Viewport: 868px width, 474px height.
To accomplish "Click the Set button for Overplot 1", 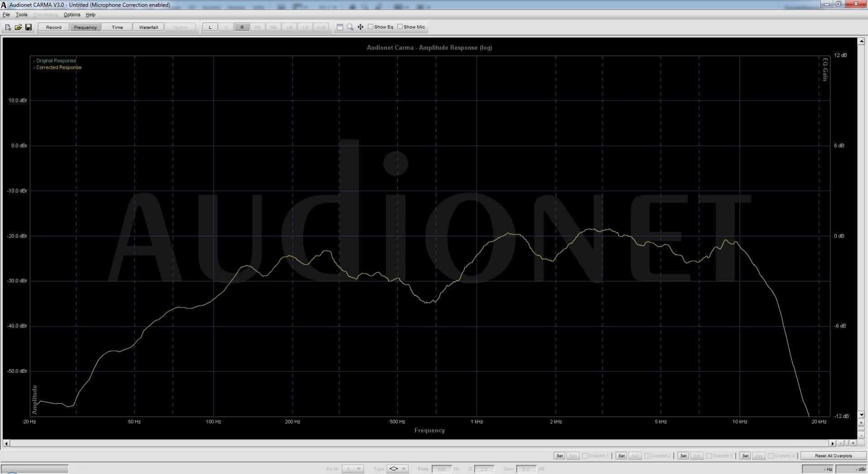I will pyautogui.click(x=559, y=456).
